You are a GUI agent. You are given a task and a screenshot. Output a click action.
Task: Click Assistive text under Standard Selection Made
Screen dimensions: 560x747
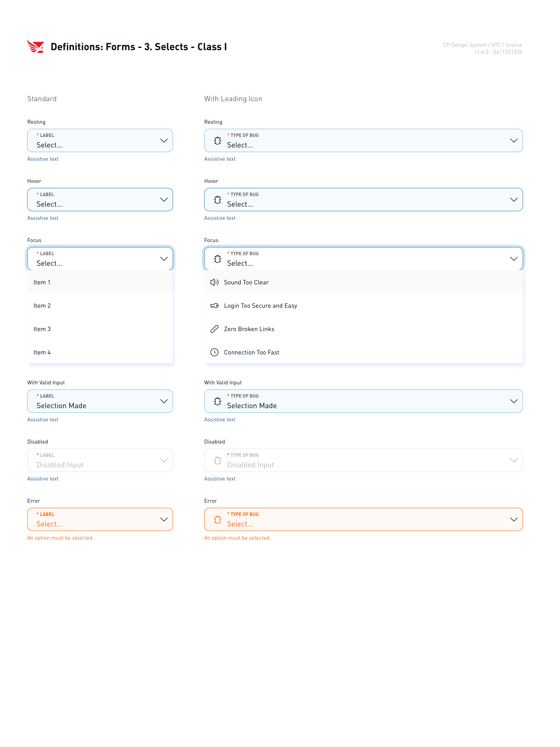point(43,420)
